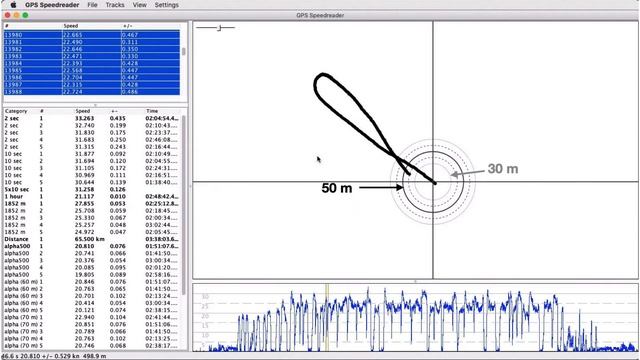Select point row 13985
Screen dimensions: 640x360
[92, 71]
